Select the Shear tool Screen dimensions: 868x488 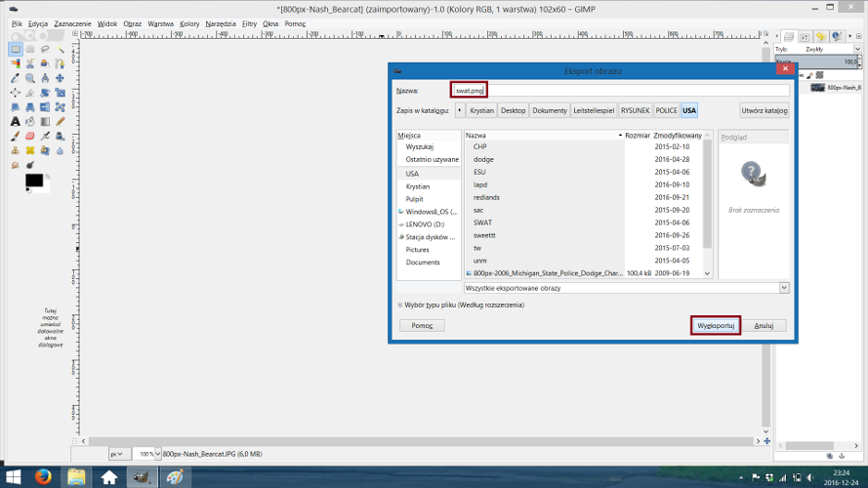[x=16, y=106]
